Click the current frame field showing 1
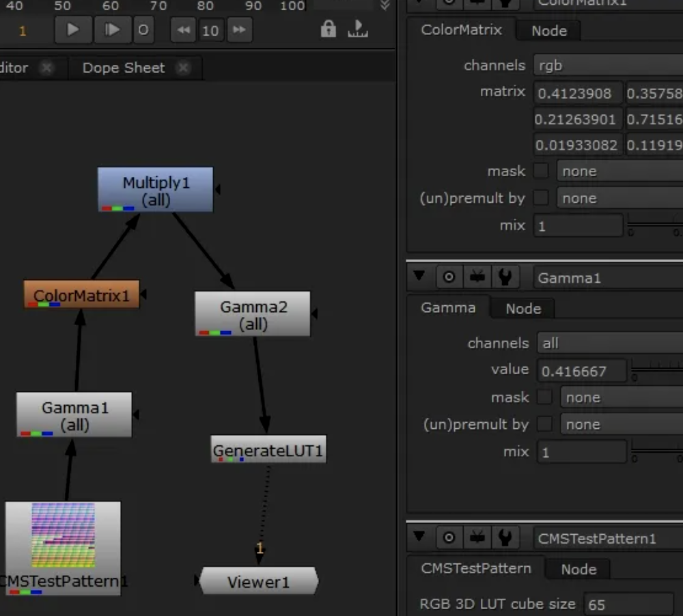Screen dimensions: 683x616 point(23,31)
